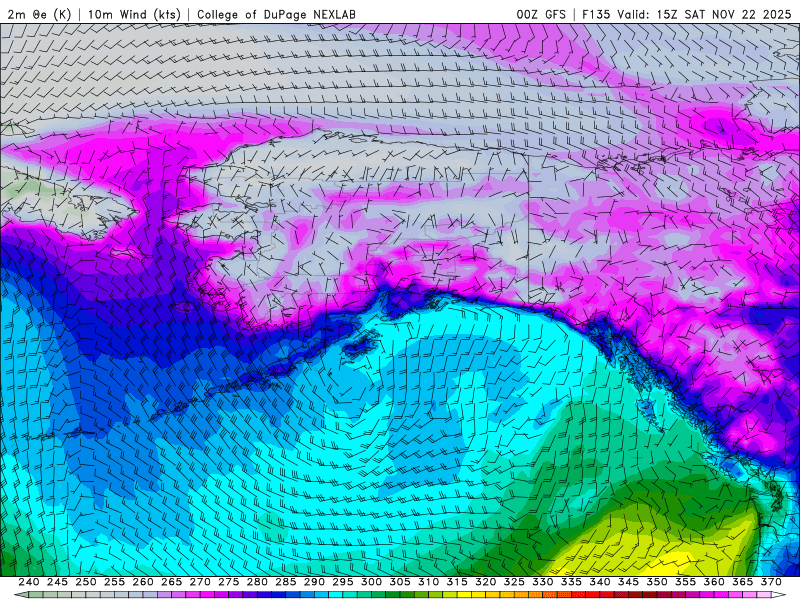
Task: Click the 295 legend value
Action: 343,582
